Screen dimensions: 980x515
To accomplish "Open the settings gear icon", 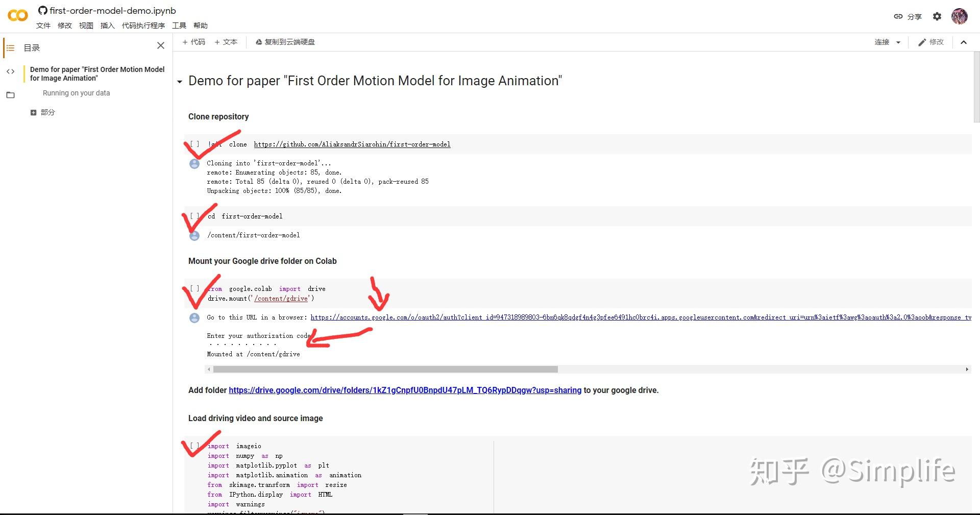I will pyautogui.click(x=937, y=16).
